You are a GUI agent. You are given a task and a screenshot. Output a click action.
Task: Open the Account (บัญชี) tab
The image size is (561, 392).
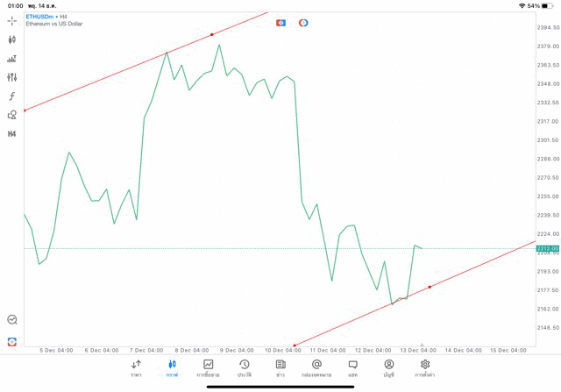[x=388, y=368]
